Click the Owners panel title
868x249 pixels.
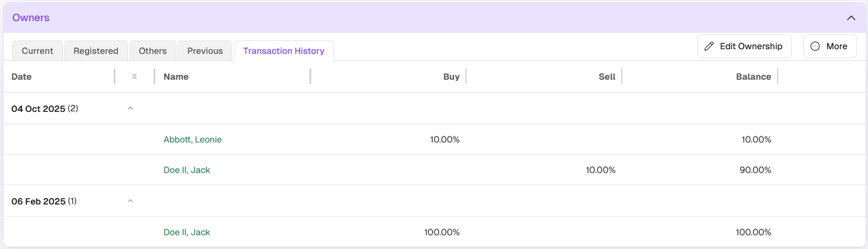click(x=31, y=18)
